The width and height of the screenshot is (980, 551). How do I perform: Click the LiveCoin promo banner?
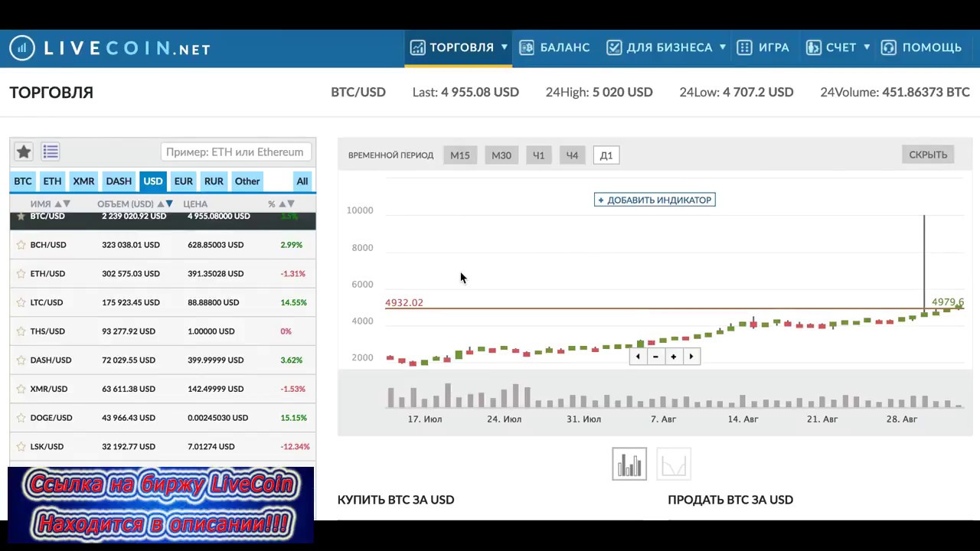pos(161,504)
